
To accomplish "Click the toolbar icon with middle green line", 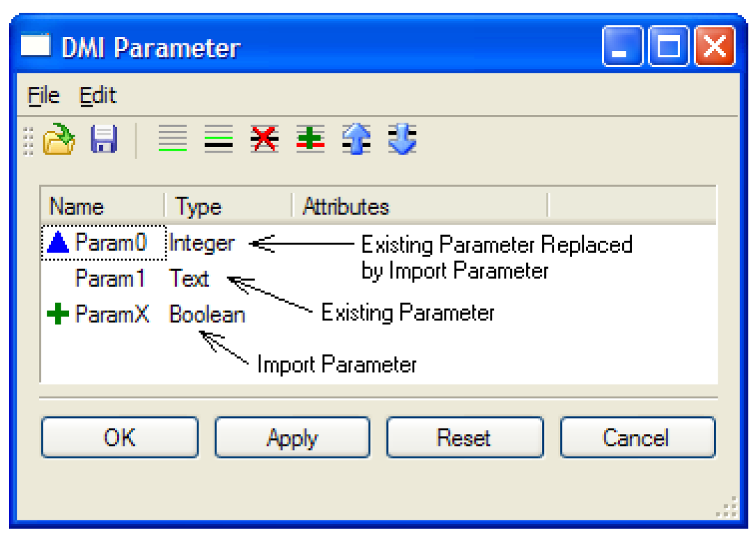I will [x=218, y=139].
